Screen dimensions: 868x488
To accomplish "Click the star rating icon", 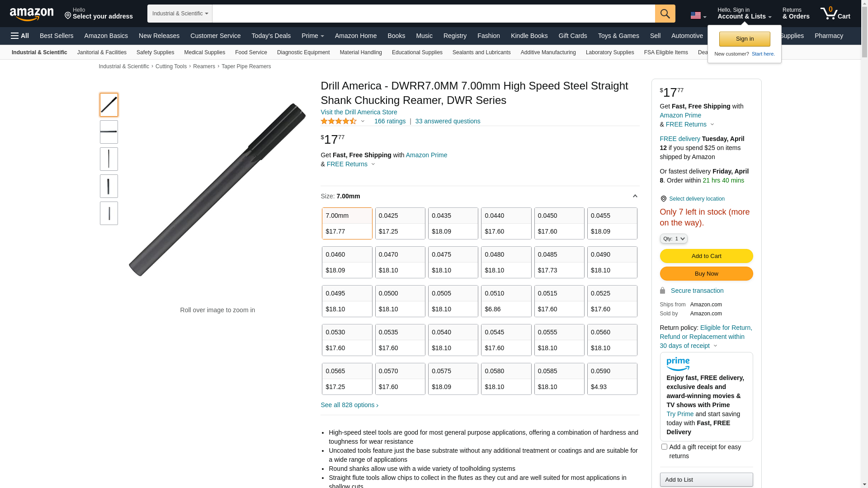I will pos(339,121).
